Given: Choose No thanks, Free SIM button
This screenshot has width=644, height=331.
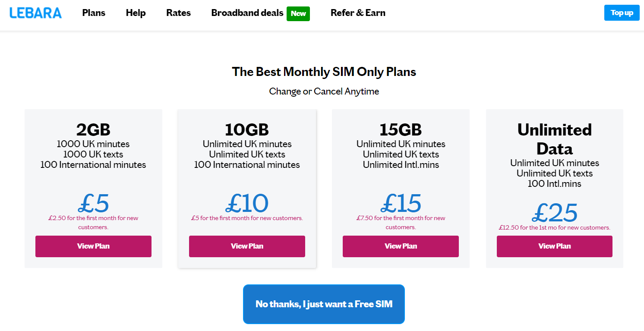Looking at the screenshot, I should (x=324, y=304).
